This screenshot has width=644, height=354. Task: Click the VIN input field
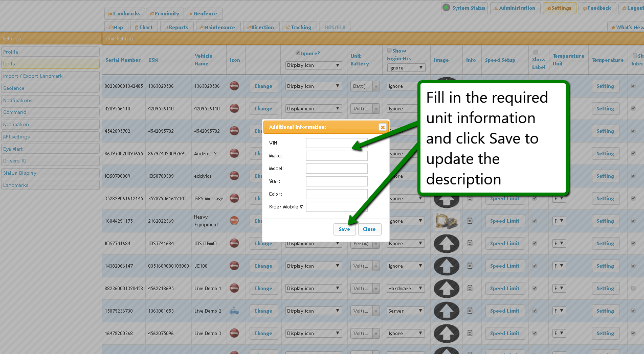(x=337, y=143)
